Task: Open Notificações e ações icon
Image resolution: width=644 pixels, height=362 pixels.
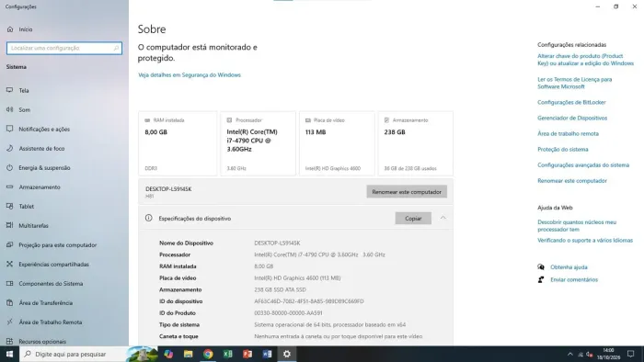Action: click(x=10, y=129)
